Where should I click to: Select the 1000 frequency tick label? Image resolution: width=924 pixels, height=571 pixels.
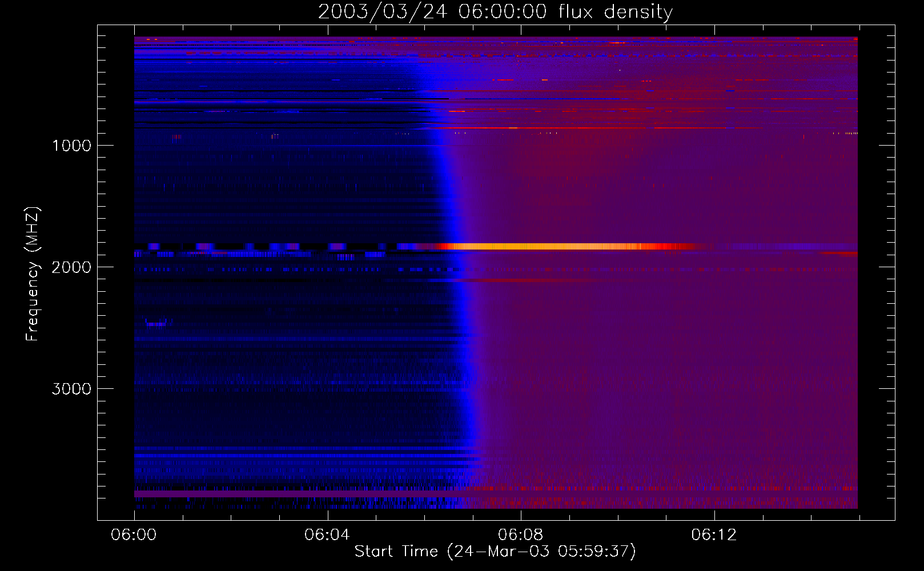click(72, 146)
